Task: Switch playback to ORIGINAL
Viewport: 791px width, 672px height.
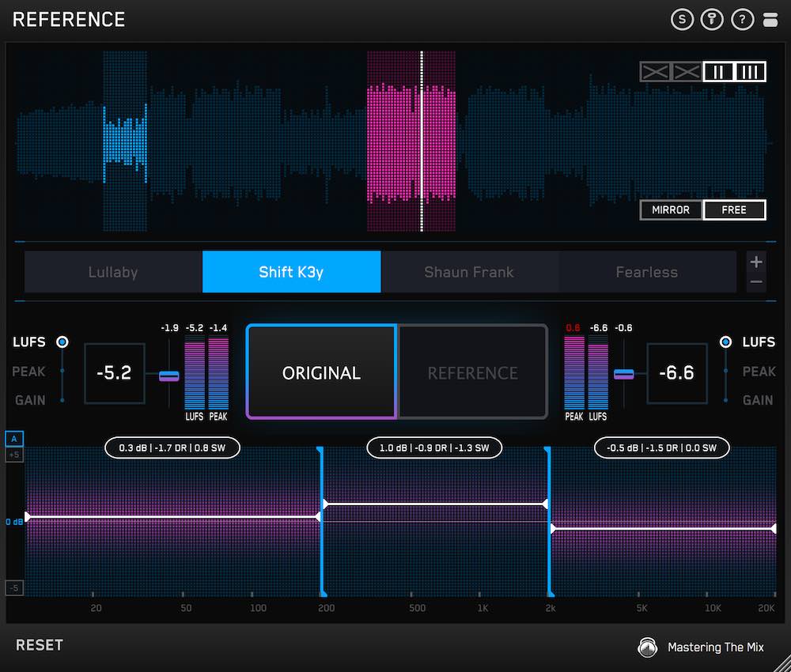Action: [321, 372]
